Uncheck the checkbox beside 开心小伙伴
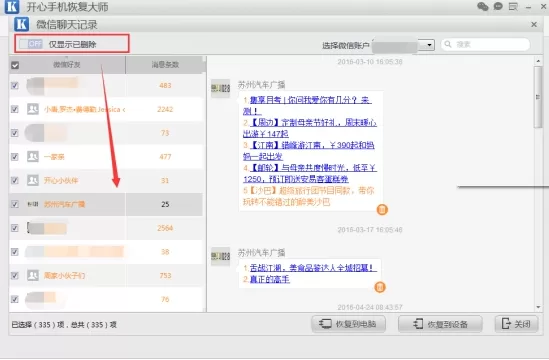The image size is (549, 360). (15, 180)
